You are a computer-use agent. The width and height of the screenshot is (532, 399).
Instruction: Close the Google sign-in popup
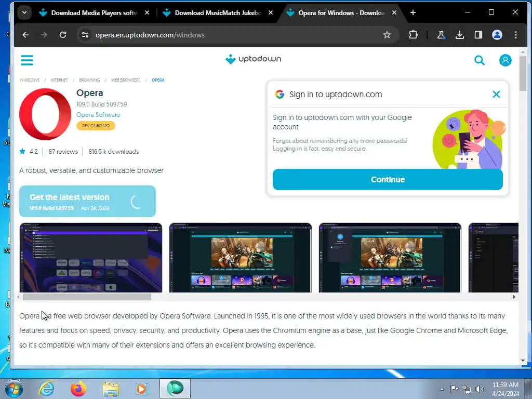pyautogui.click(x=496, y=95)
